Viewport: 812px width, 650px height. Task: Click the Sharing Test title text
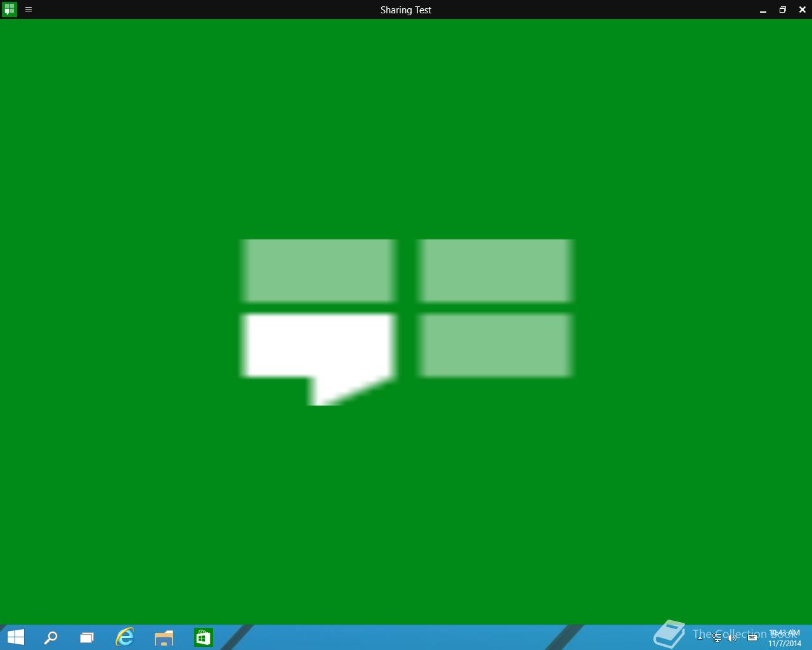coord(406,10)
